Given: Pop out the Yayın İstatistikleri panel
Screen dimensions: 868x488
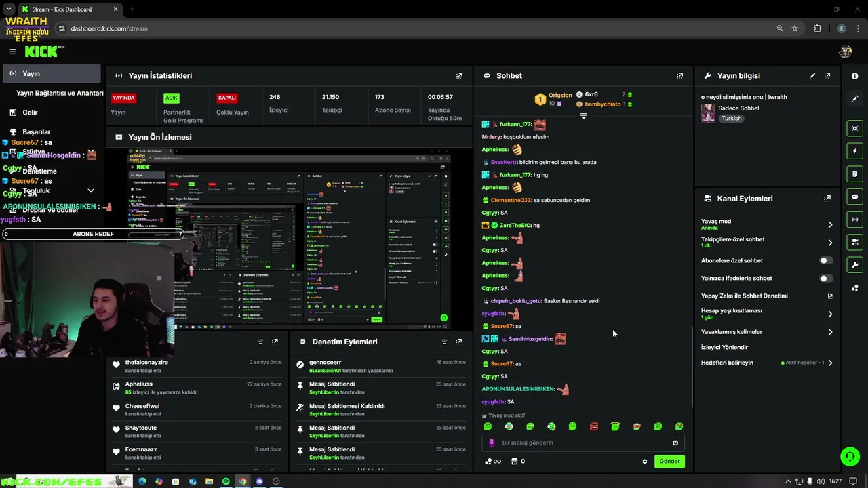Looking at the screenshot, I should 459,76.
